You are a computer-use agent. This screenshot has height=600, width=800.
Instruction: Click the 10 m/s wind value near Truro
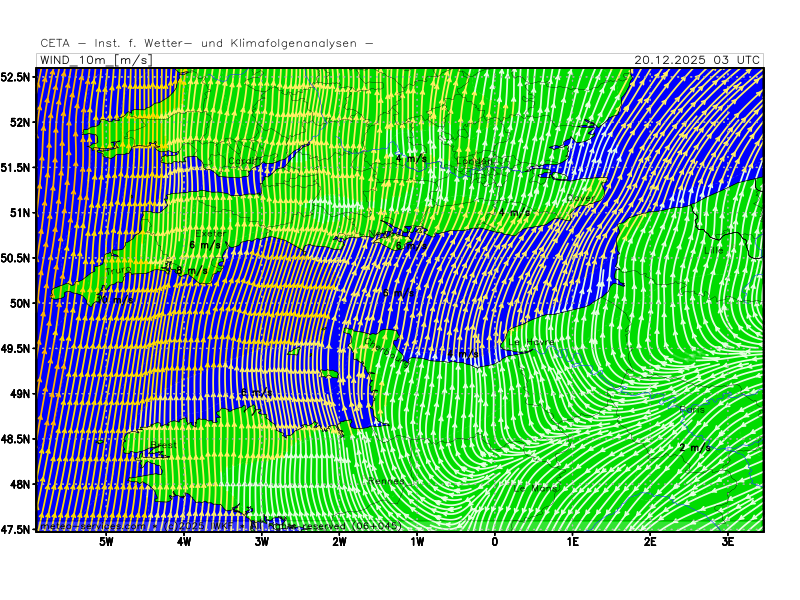115,298
